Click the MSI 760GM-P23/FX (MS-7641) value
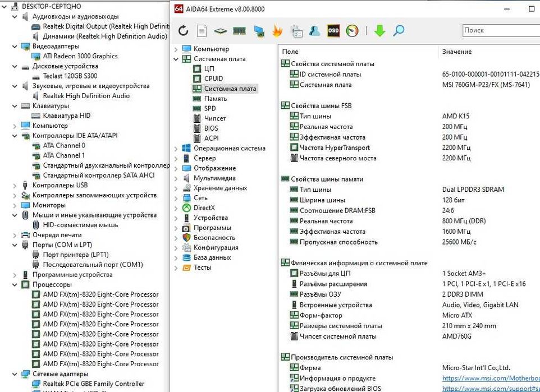Image resolution: width=540 pixels, height=392 pixels. click(x=486, y=85)
